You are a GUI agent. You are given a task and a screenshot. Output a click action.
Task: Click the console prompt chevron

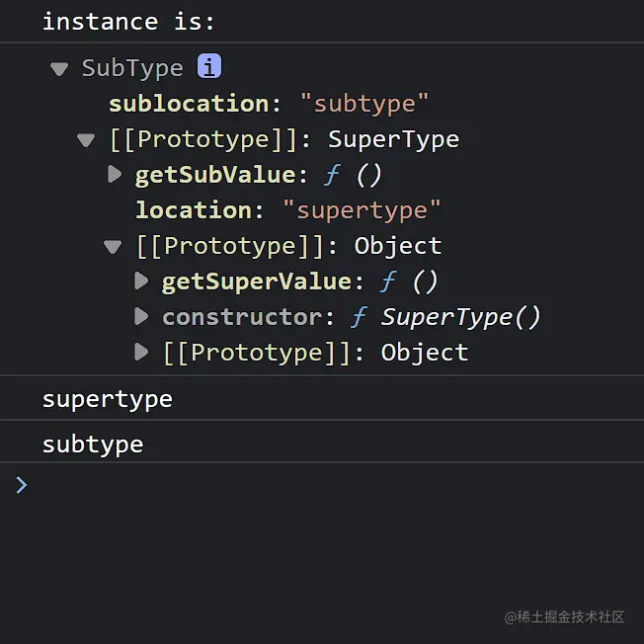click(x=21, y=485)
